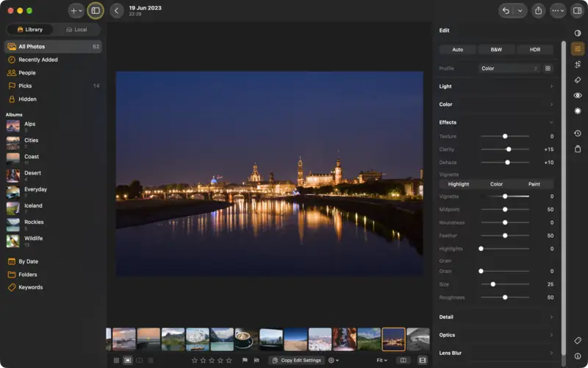Open the Keywords tag icon in right strip
588x368 pixels.
578,341
